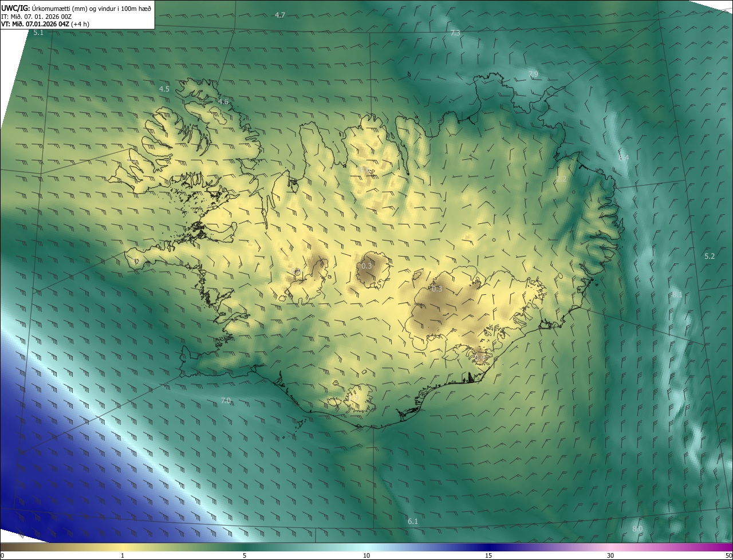This screenshot has height=560, width=733.
Task: Click the 4.5 value label on the map
Action: click(x=164, y=89)
